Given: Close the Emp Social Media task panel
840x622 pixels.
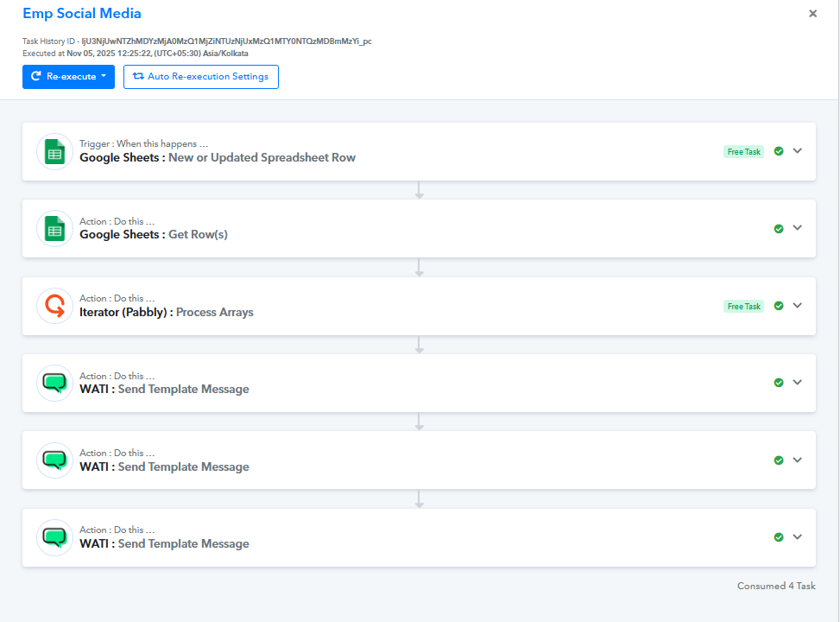Looking at the screenshot, I should tap(812, 14).
